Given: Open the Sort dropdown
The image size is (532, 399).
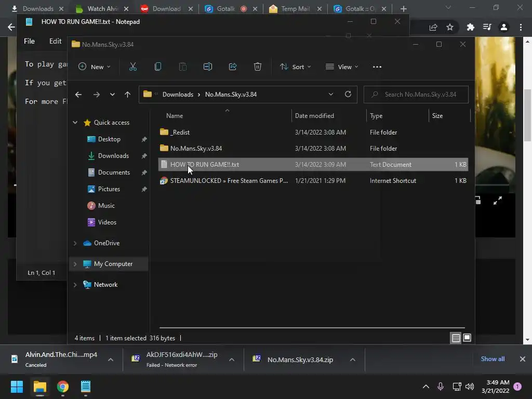Looking at the screenshot, I should point(295,67).
